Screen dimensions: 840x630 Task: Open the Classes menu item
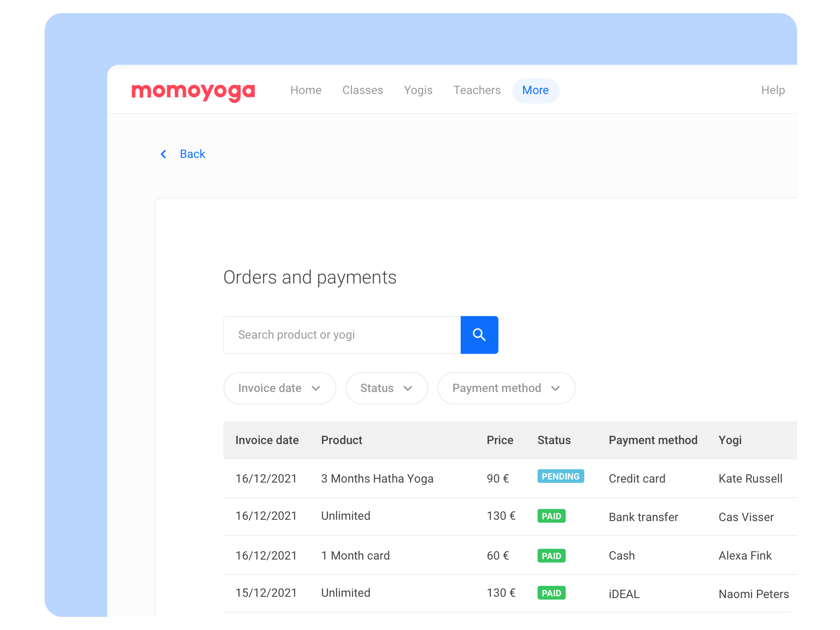coord(362,90)
